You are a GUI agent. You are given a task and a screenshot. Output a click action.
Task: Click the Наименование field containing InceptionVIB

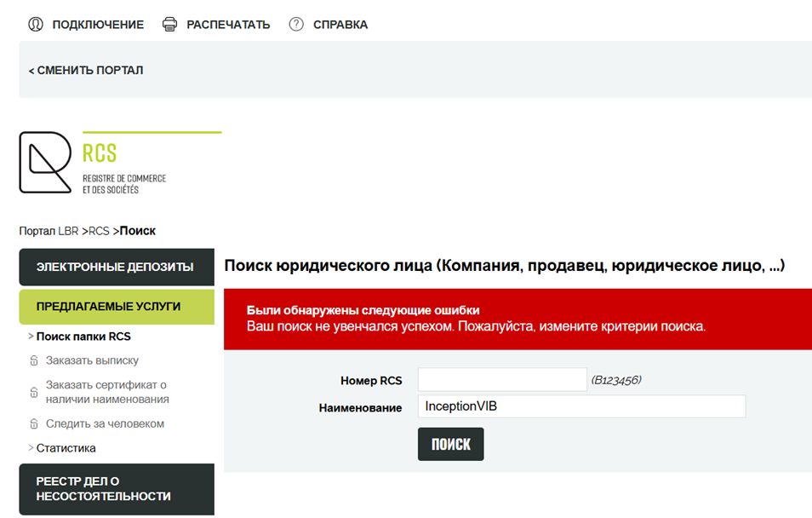pos(581,406)
